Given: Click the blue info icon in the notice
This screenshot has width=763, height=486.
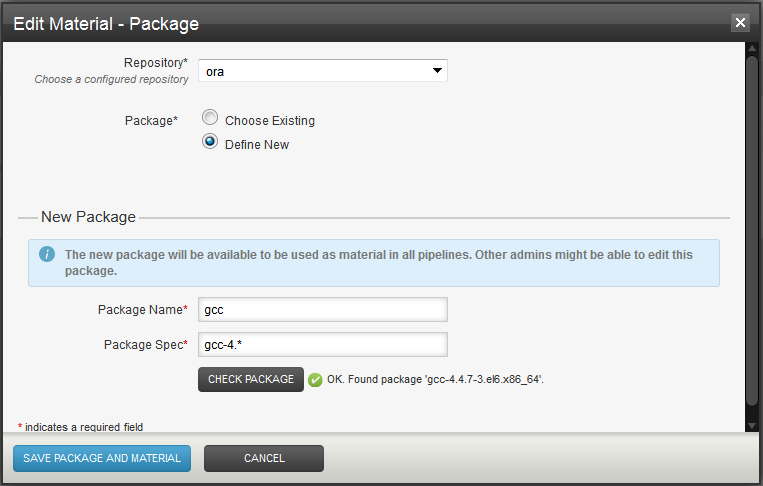Looking at the screenshot, I should tap(47, 254).
